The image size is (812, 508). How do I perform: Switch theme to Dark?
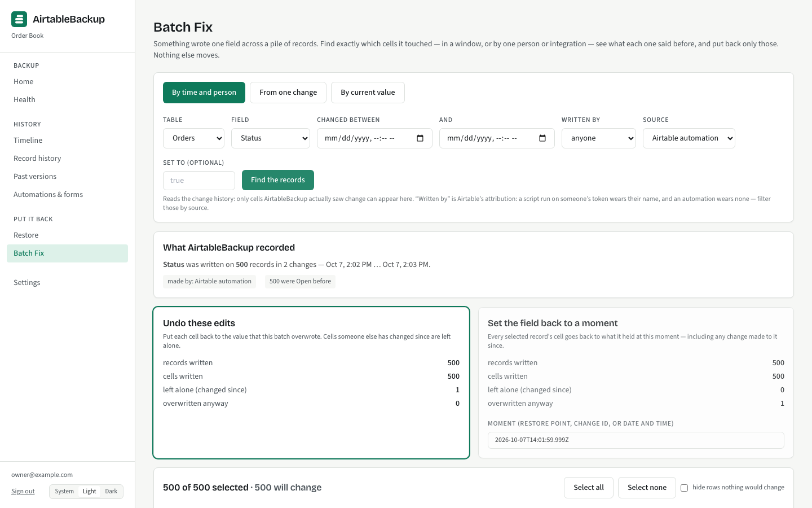tap(111, 492)
